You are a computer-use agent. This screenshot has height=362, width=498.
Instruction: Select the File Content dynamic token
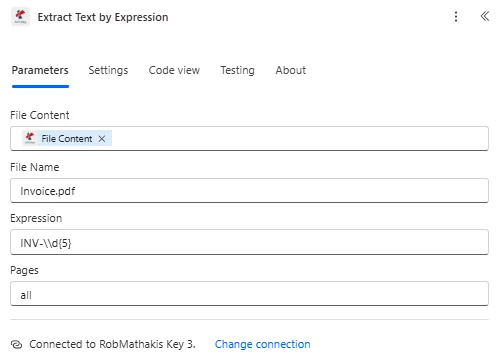(x=67, y=139)
